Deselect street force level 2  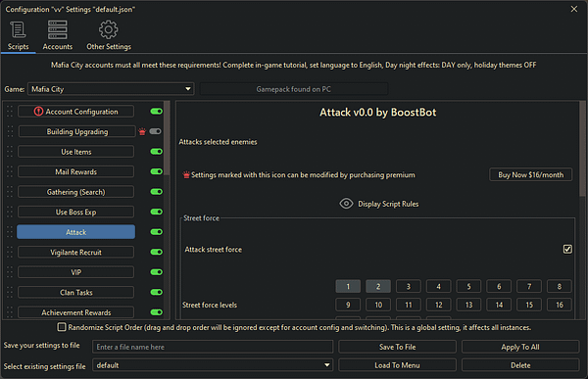[x=378, y=286]
